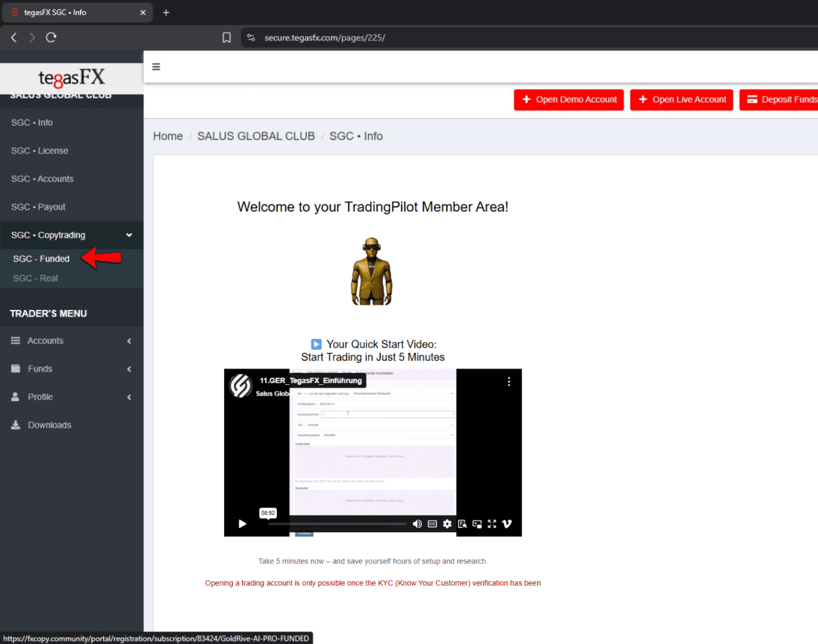Click the tegasFX logo
The image size is (818, 644).
pyautogui.click(x=72, y=79)
